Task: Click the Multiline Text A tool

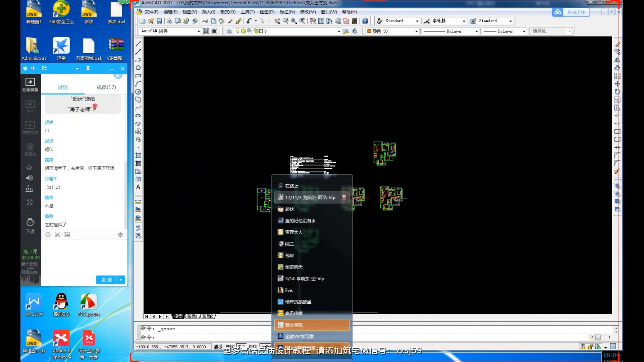Action: (x=138, y=187)
